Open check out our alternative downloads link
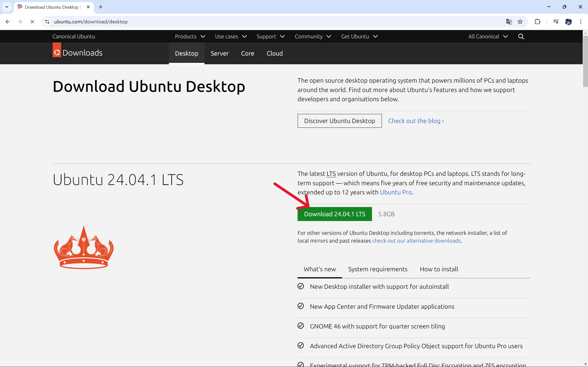This screenshot has width=588, height=367. 416,241
